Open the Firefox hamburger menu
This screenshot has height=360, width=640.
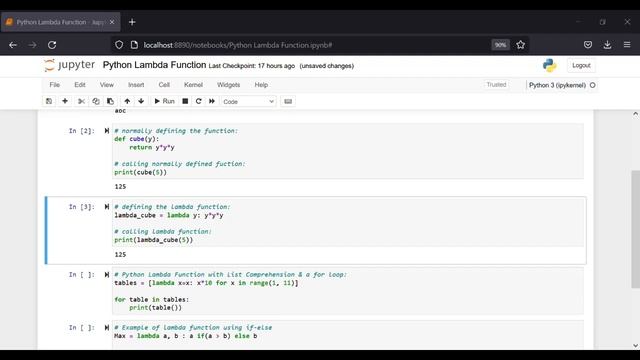click(x=627, y=45)
